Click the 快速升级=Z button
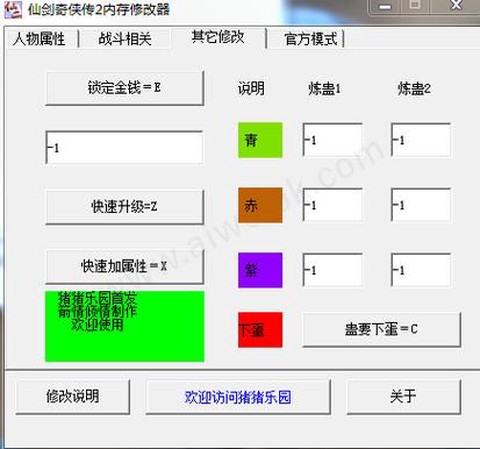This screenshot has height=449, width=480. pyautogui.click(x=125, y=207)
